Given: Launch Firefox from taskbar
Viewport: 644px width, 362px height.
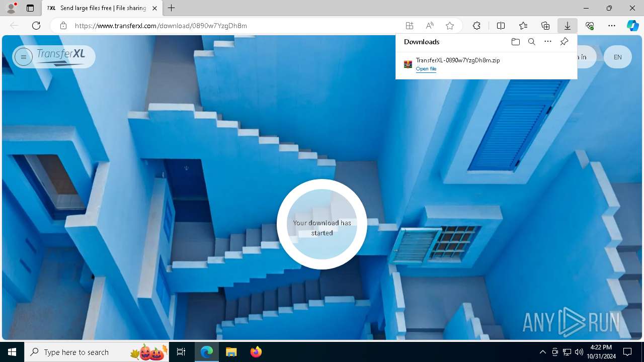Looking at the screenshot, I should point(256,352).
